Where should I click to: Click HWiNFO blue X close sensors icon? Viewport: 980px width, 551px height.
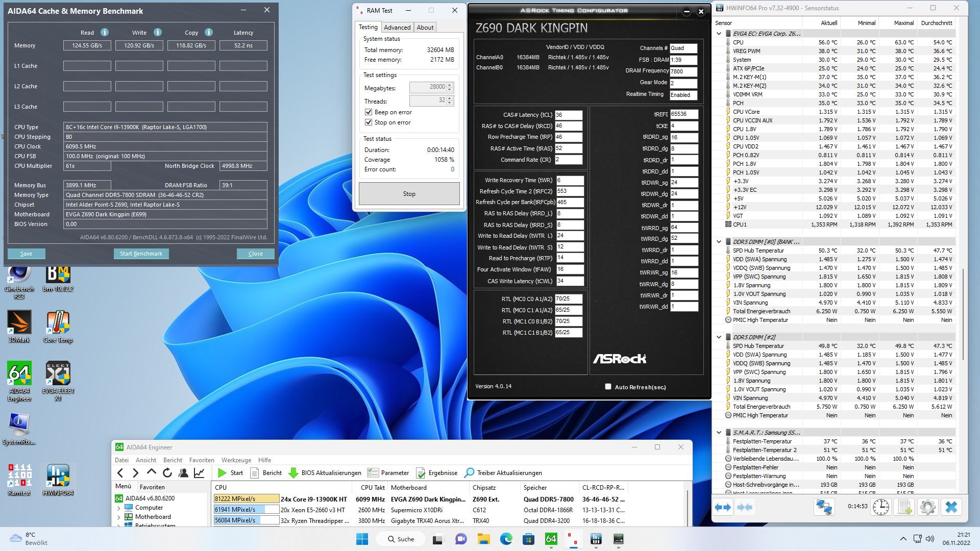pos(951,507)
